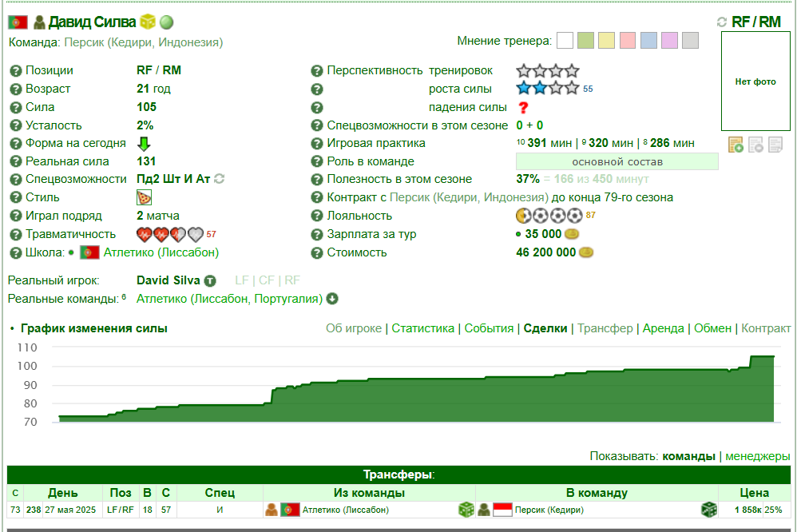Click the transfer date 27 мая 2025
The width and height of the screenshot is (797, 532).
70,510
